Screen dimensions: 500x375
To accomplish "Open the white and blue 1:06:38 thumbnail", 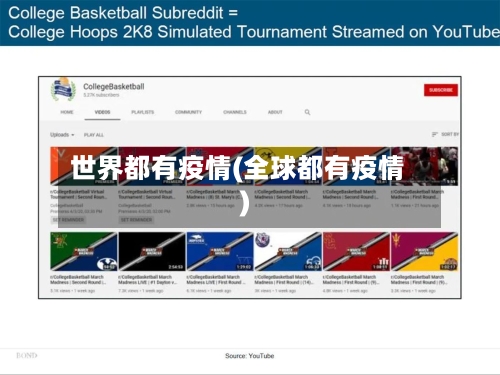I will pos(288,251).
